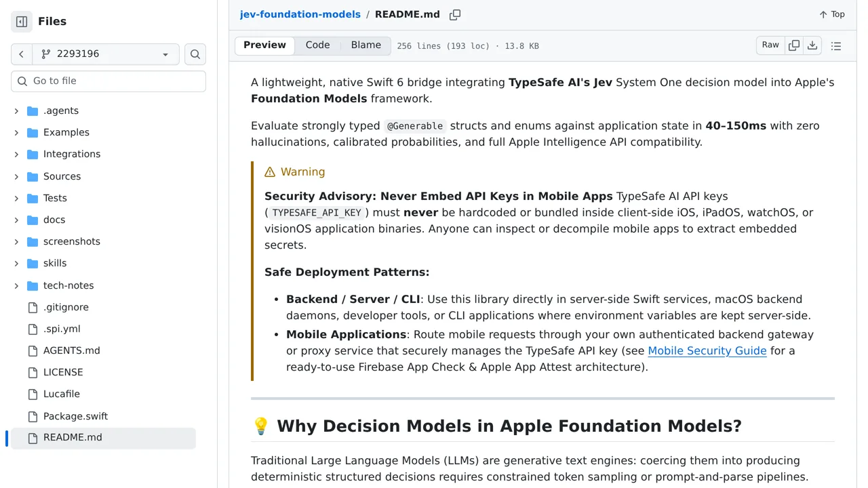
Task: Open the Sources folder
Action: click(62, 177)
